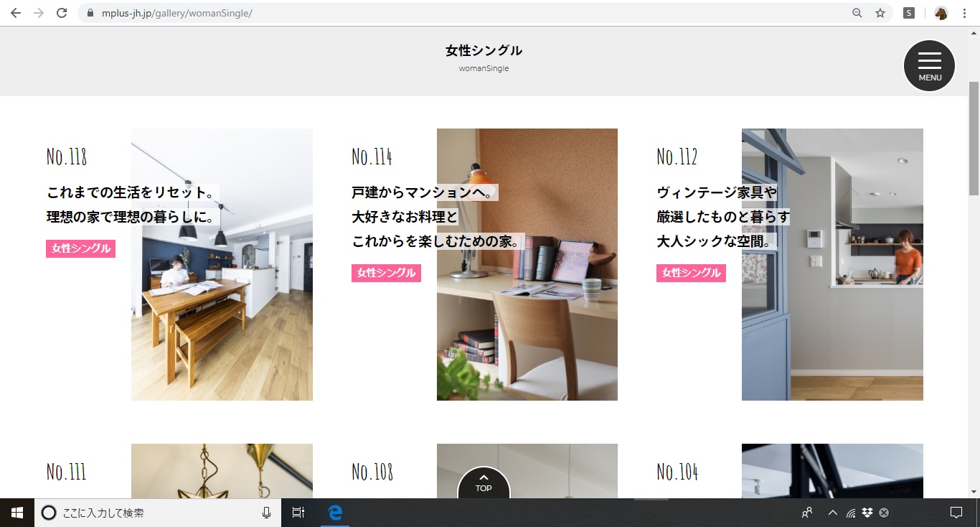The image size is (980, 527).
Task: Open the tray icon with the X mark
Action: pos(884,513)
